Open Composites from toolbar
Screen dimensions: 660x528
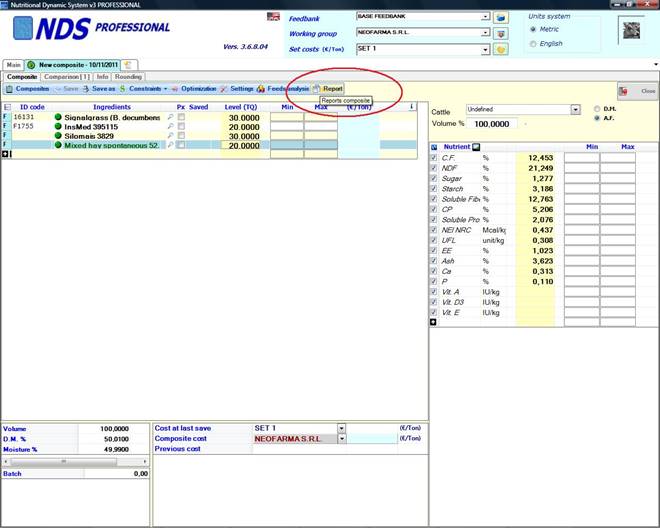point(27,89)
